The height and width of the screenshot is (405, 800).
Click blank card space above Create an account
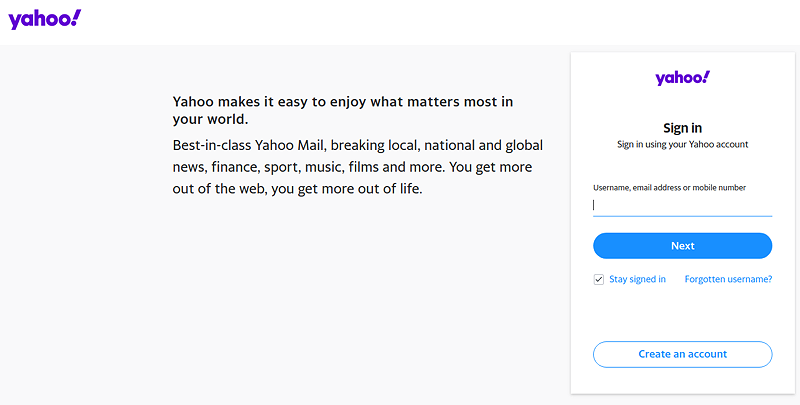[x=682, y=313]
